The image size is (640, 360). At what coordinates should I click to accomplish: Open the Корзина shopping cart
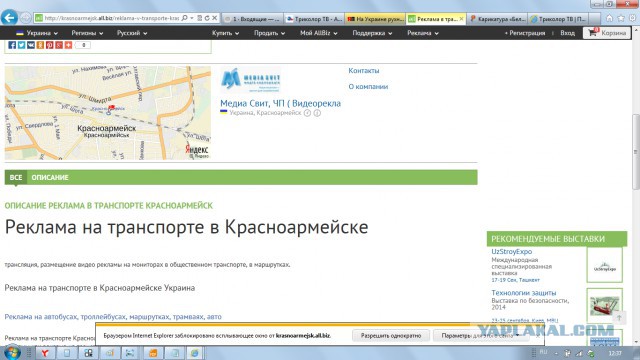(x=607, y=33)
